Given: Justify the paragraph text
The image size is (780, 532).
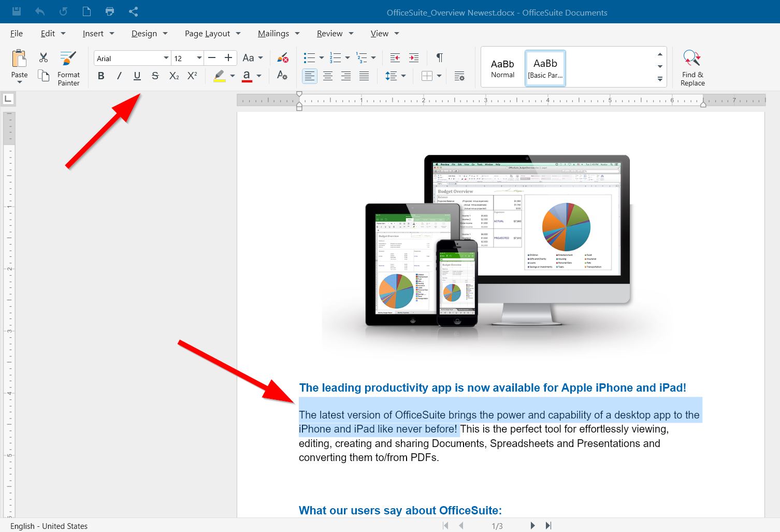Looking at the screenshot, I should coord(364,76).
